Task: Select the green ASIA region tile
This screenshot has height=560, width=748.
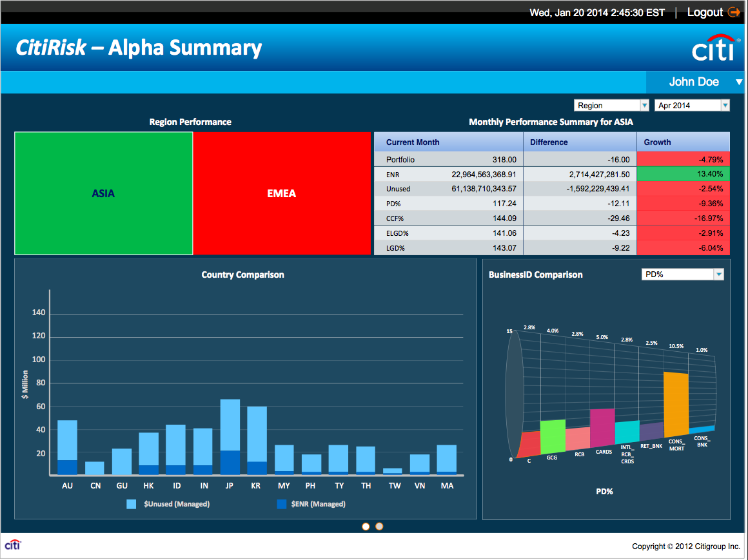Action: click(104, 193)
